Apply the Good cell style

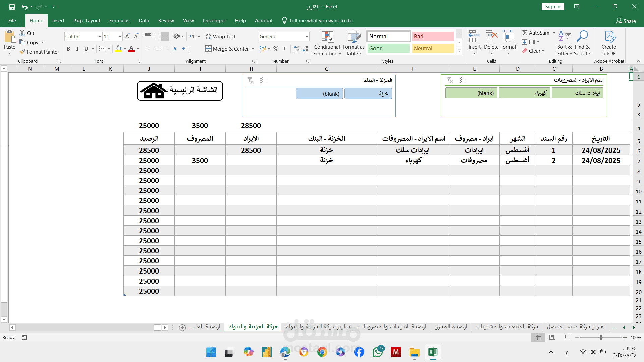coord(388,48)
